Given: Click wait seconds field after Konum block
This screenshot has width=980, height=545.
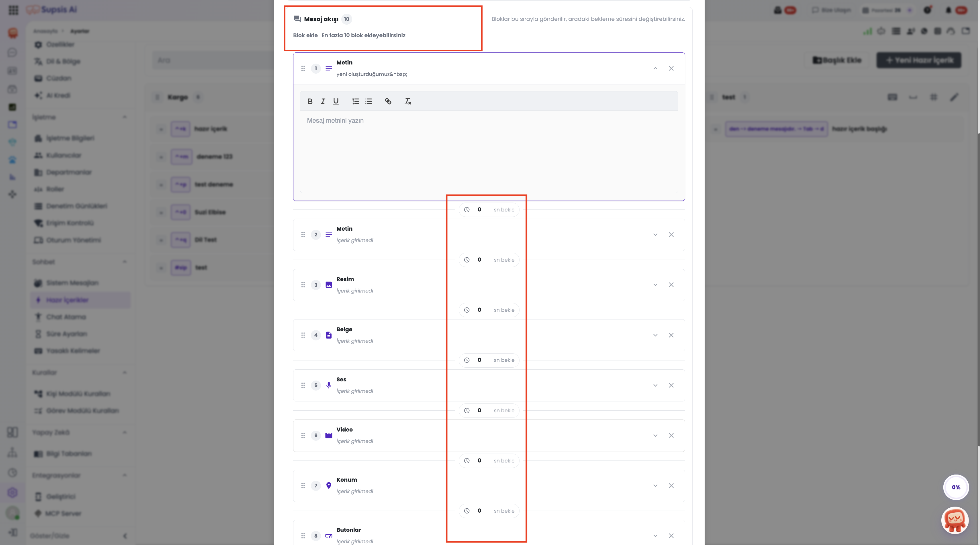Looking at the screenshot, I should coord(479,511).
